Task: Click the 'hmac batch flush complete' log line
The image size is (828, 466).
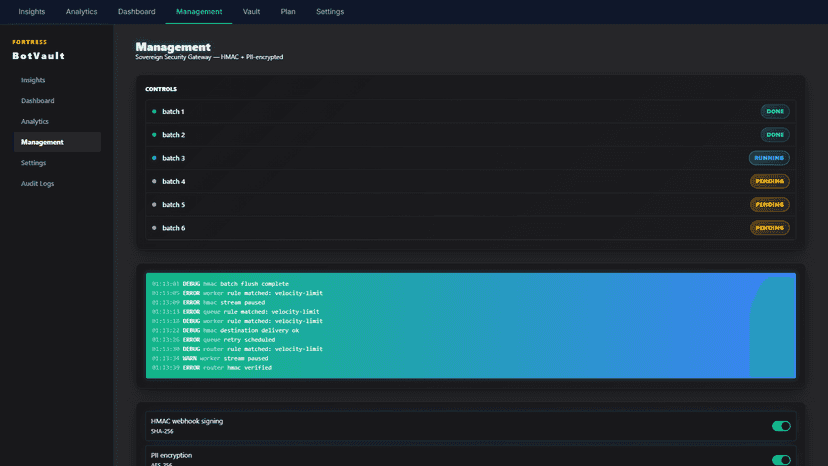Action: (x=220, y=284)
